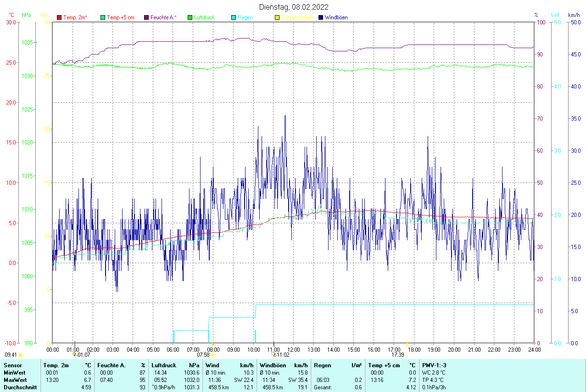Viewport: 586px width, 392px height.
Task: Click the 'l/m²' axis unit label at top
Action: [556, 15]
